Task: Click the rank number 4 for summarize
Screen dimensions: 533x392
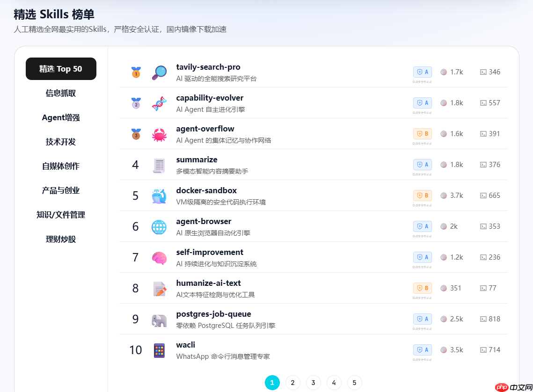Action: point(135,165)
